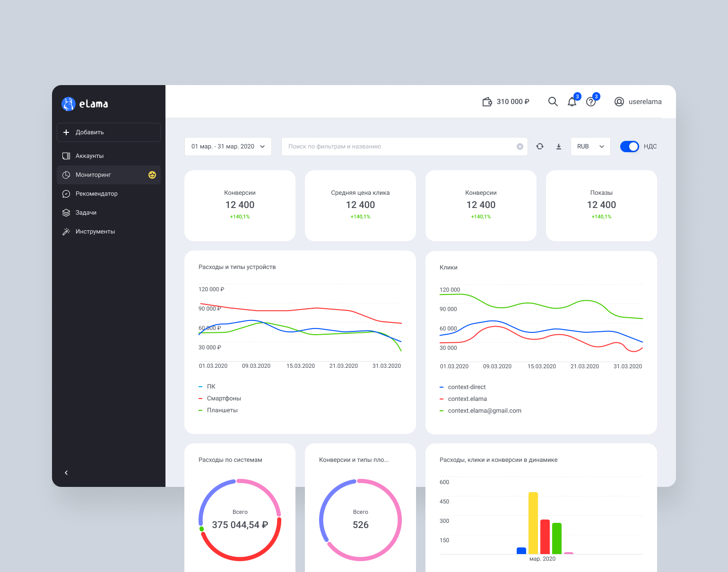Open the date range dropdown

228,147
